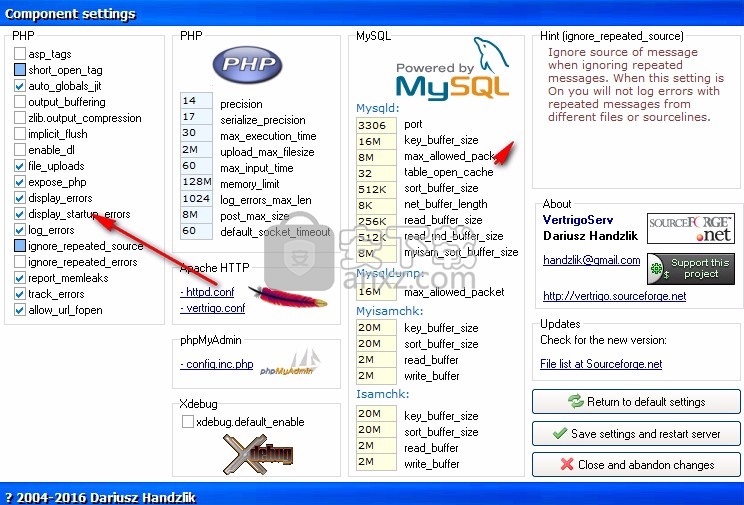This screenshot has width=744, height=505.
Task: Click the Support this project badge
Action: pos(690,269)
